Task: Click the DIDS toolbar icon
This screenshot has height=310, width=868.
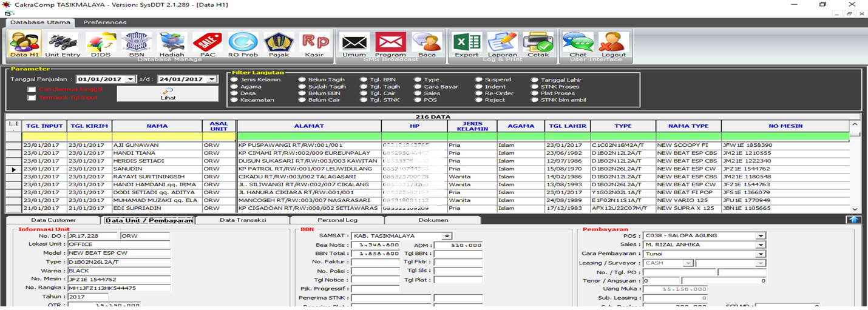Action: click(101, 44)
